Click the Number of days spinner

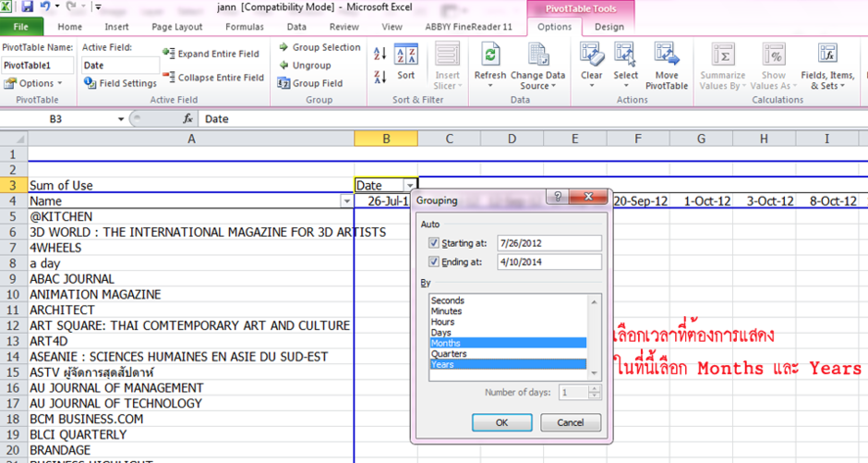point(594,392)
